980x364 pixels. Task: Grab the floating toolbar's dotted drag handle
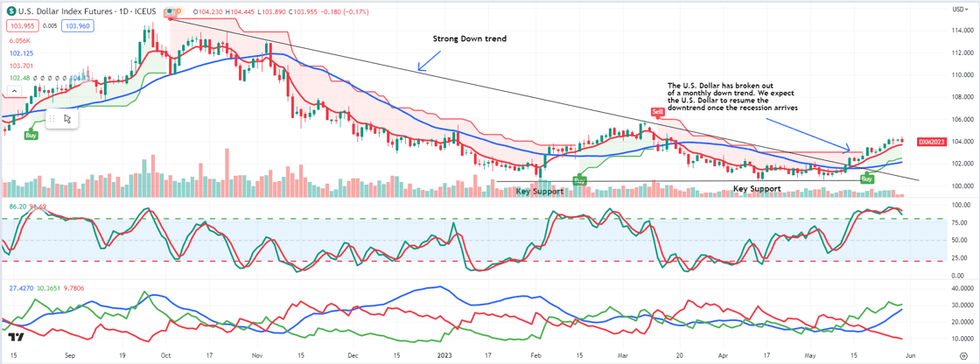coord(52,119)
